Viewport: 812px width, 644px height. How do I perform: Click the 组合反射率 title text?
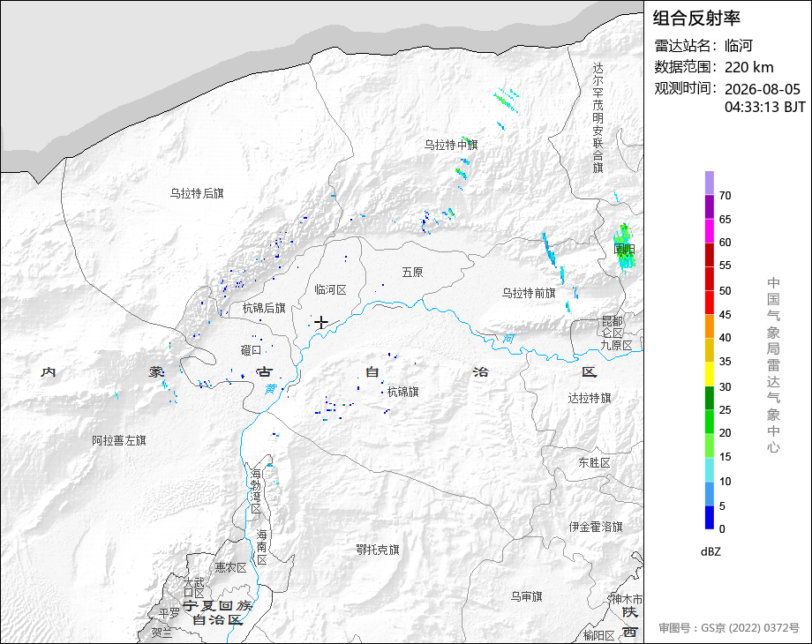(x=696, y=19)
